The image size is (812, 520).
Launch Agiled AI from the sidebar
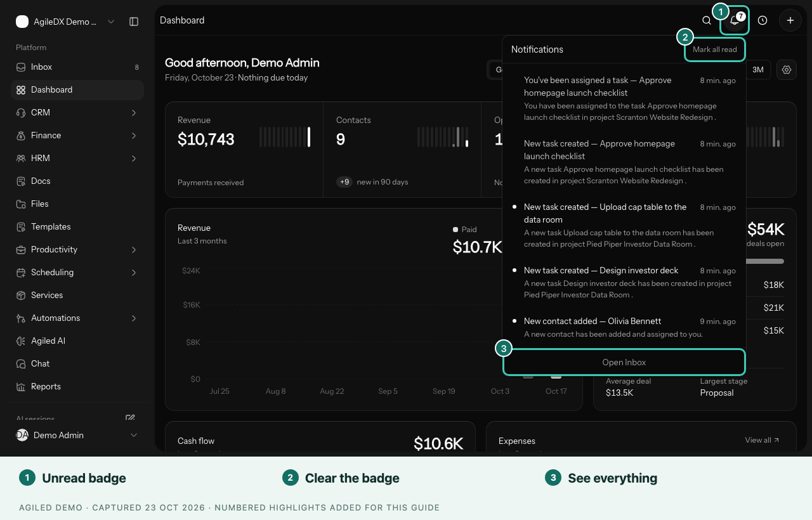(77, 341)
